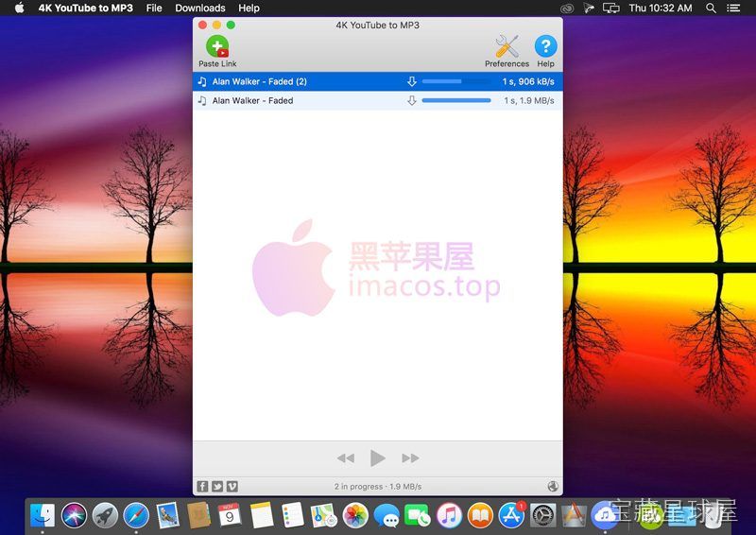Open Messages in the dock
756x535 pixels.
click(387, 515)
